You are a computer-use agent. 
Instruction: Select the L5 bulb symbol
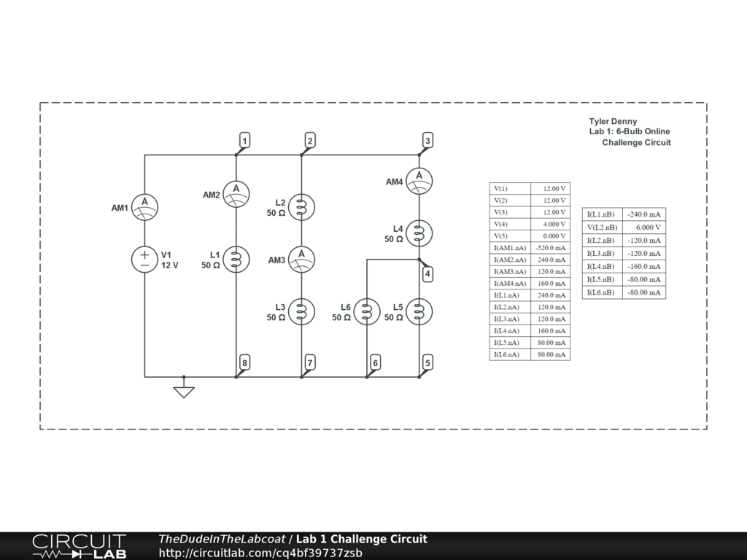pyautogui.click(x=419, y=311)
